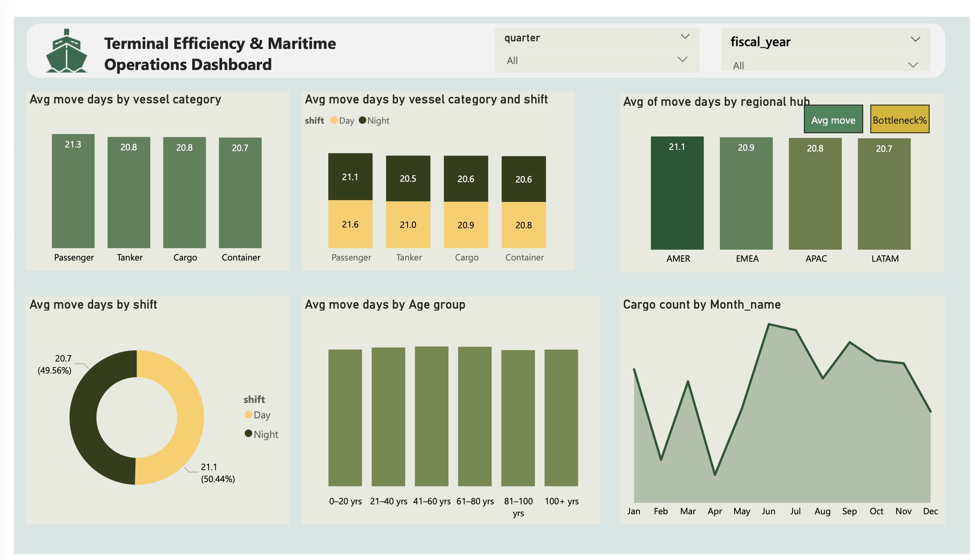The height and width of the screenshot is (560, 975).
Task: Click Night legend dot beside donut chart
Action: pos(248,434)
